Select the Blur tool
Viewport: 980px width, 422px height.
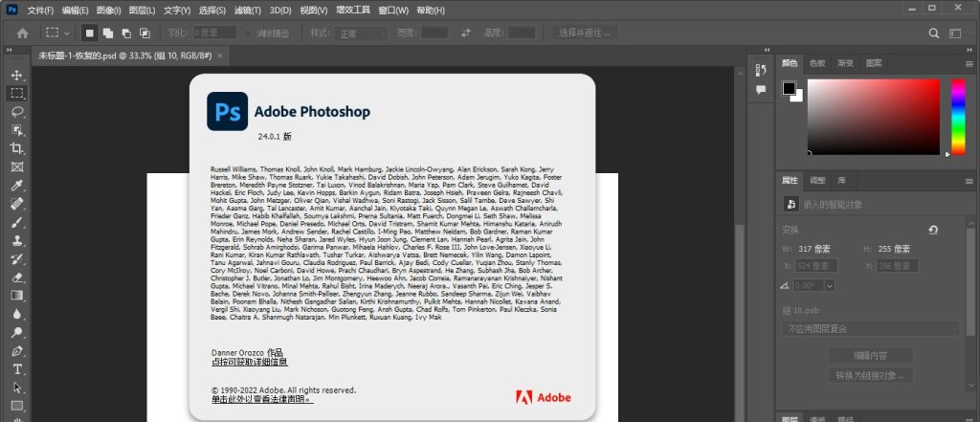(17, 313)
